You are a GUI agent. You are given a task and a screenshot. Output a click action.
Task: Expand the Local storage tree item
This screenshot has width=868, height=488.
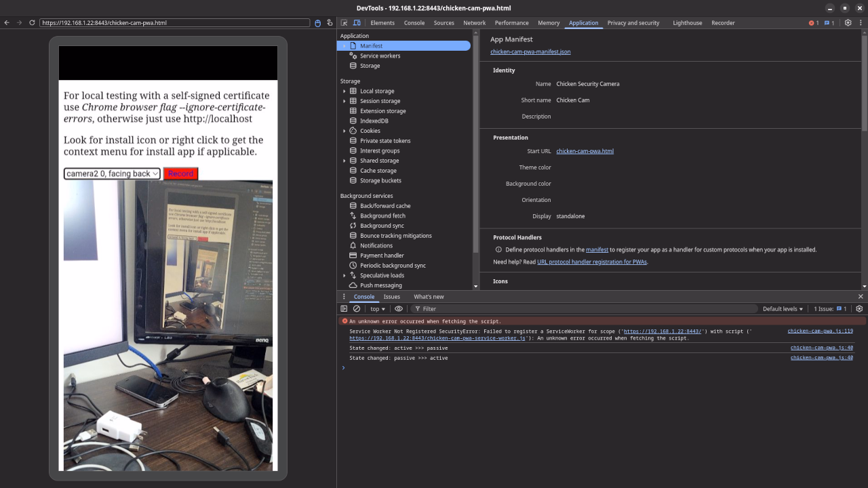[344, 91]
